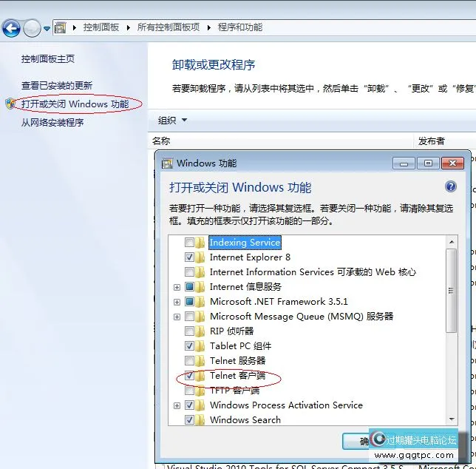Image resolution: width=476 pixels, height=469 pixels.
Task: Close the Windows 功能 dialog
Action: click(x=452, y=163)
